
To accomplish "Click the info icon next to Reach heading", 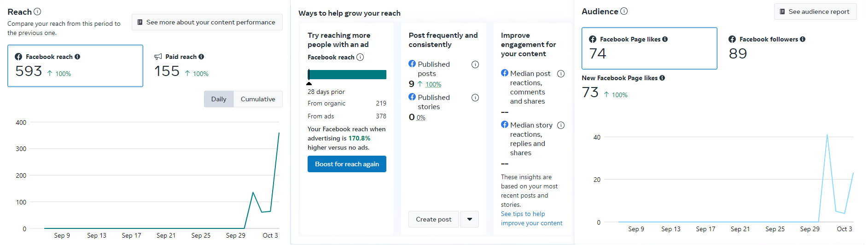I will 38,12.
